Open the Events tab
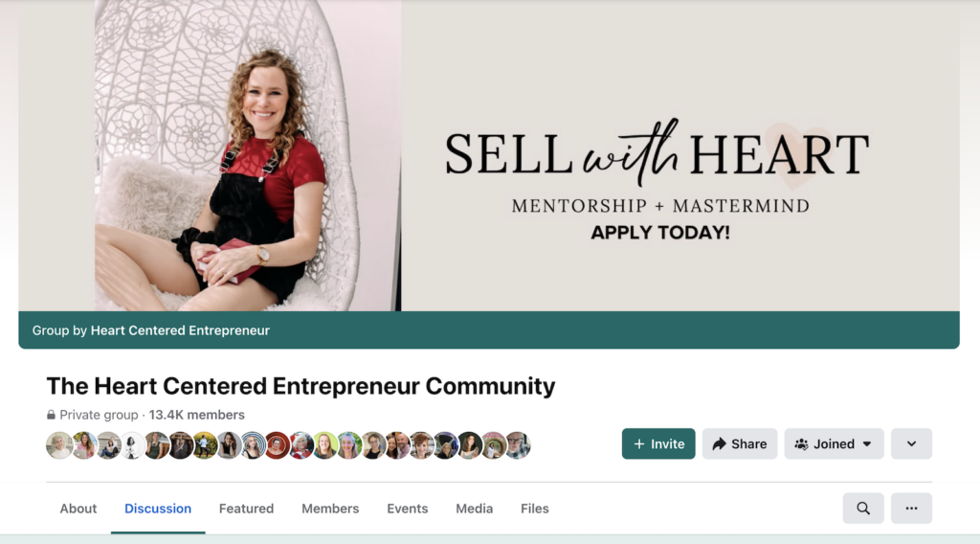The image size is (980, 544). click(x=408, y=509)
